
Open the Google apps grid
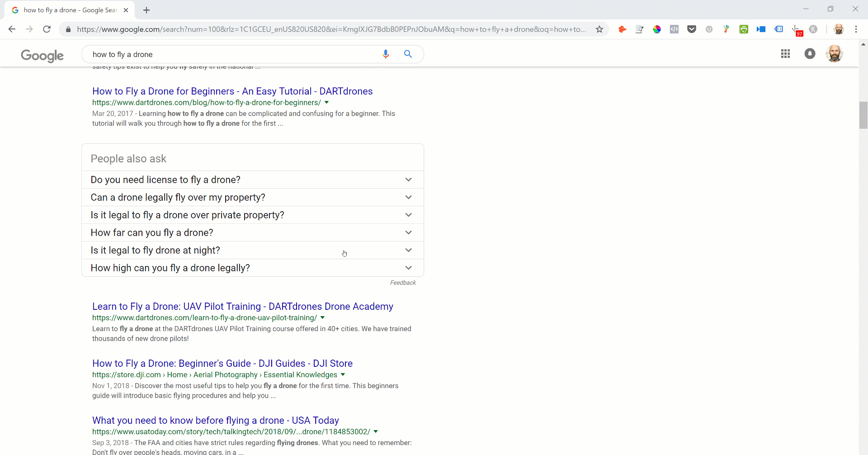[x=785, y=53]
